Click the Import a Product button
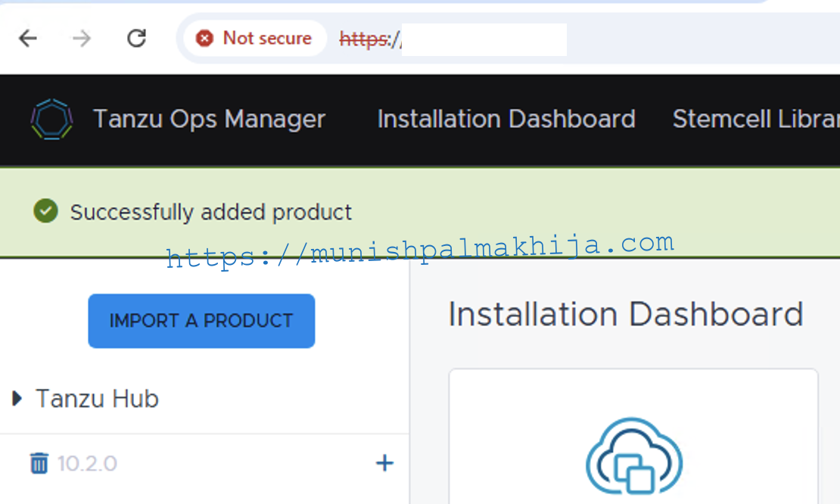The image size is (840, 504). [x=201, y=321]
